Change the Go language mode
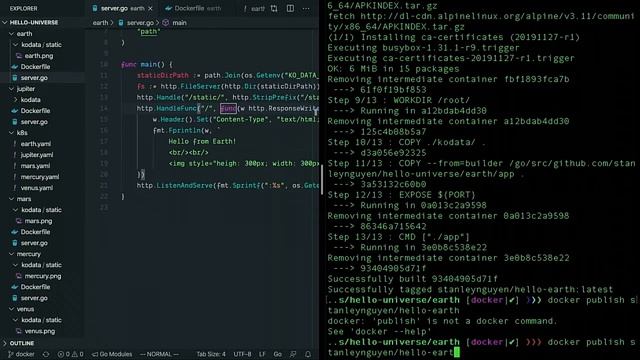Viewport: 640px width, 360px height. click(278, 354)
